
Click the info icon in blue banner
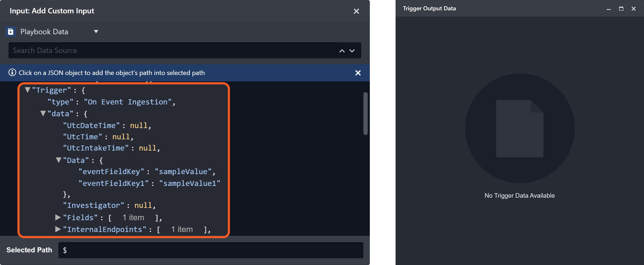(12, 73)
